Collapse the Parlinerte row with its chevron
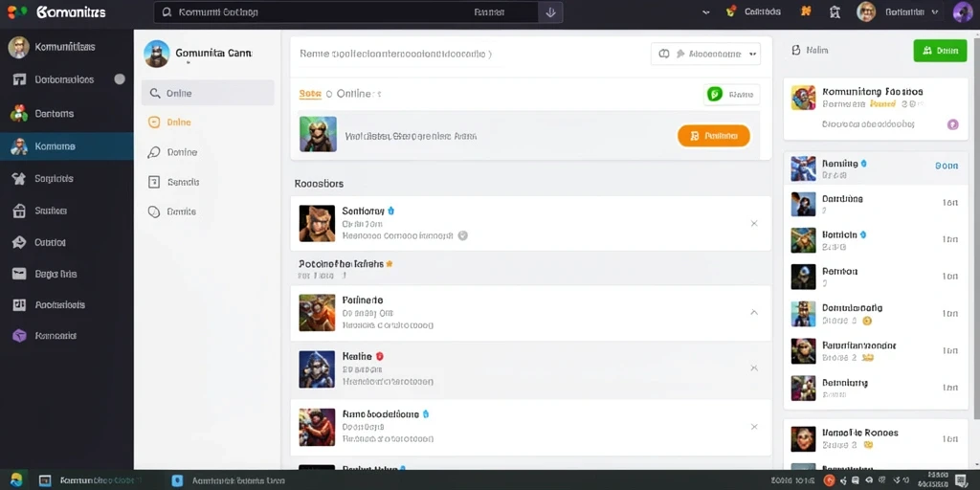The image size is (980, 490). click(754, 313)
